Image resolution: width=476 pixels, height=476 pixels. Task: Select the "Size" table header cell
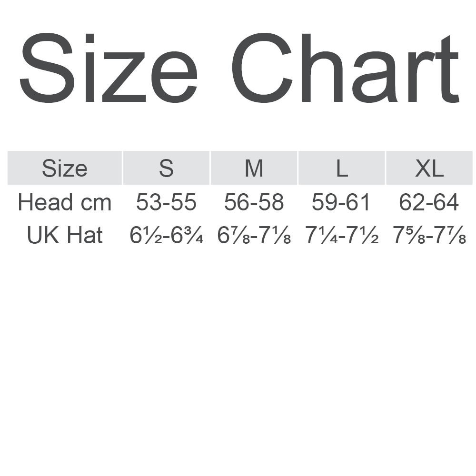pyautogui.click(x=65, y=168)
